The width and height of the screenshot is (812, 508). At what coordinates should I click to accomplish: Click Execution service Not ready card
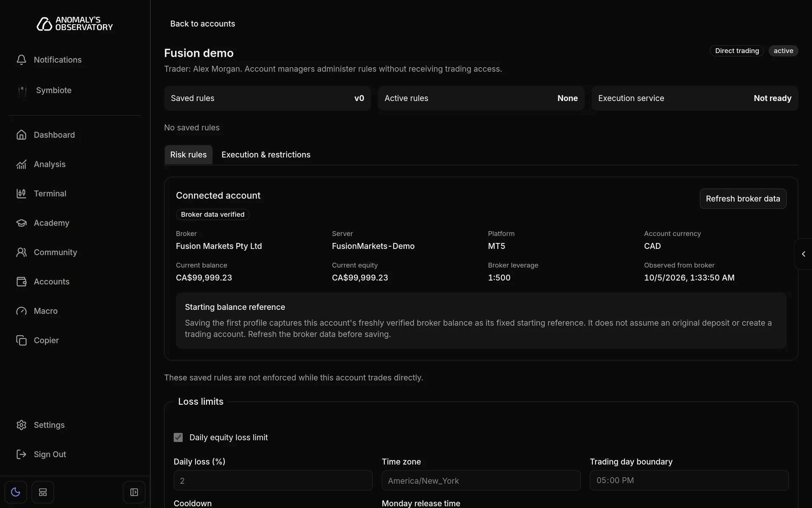click(694, 98)
